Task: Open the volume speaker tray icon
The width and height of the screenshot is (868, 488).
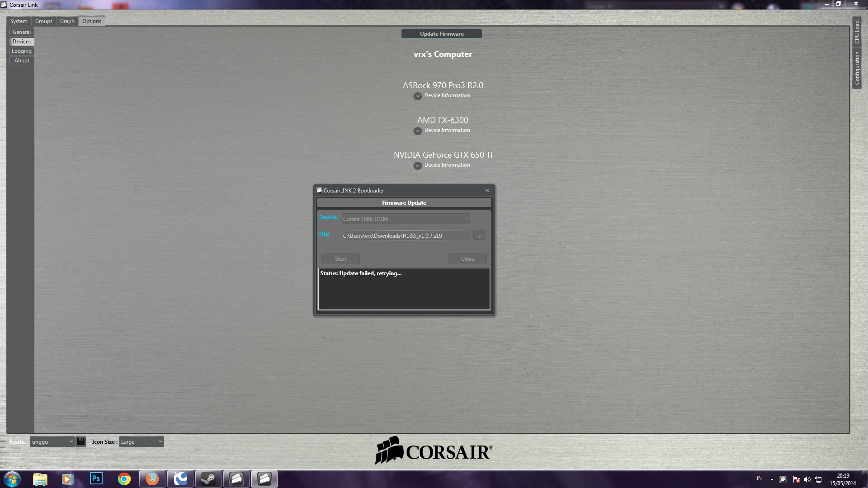Action: (x=807, y=479)
